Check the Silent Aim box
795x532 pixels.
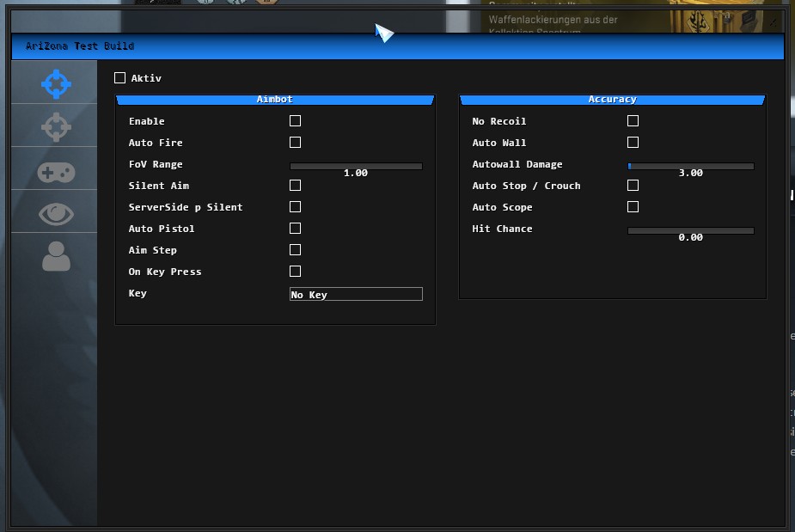pos(295,186)
